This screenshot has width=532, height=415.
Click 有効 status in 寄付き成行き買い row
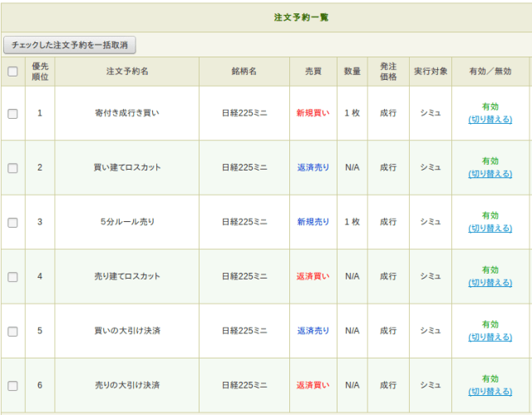click(x=490, y=107)
